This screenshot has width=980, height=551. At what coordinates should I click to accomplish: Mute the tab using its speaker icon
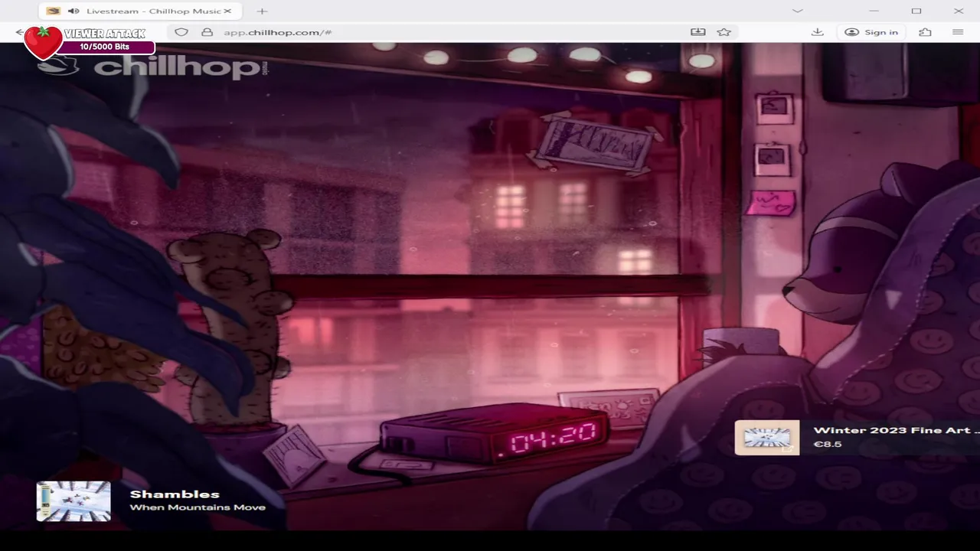click(73, 11)
